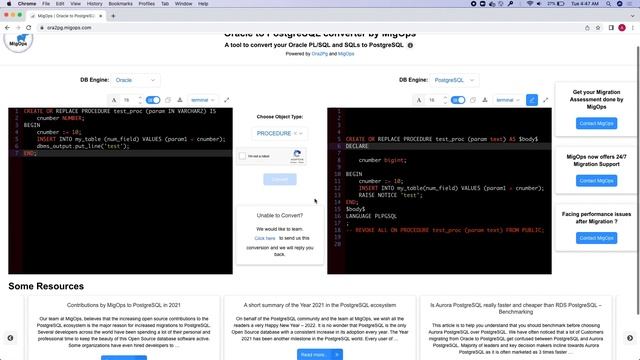Select the MigOps Oracle to PostgreSQL browser tab
Screen dimensions: 640x360
[x=66, y=16]
